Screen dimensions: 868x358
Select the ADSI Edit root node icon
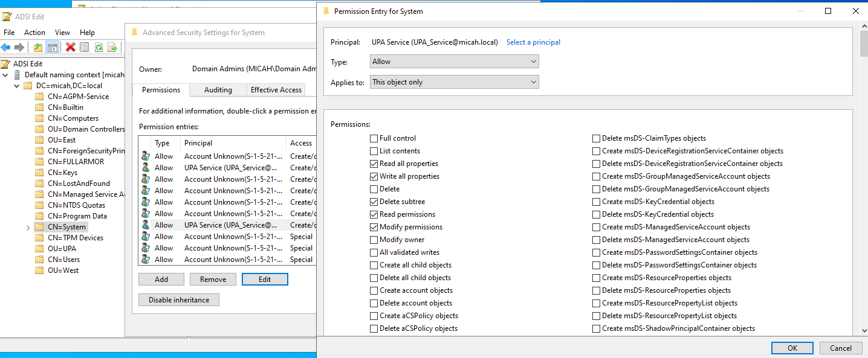(x=6, y=64)
